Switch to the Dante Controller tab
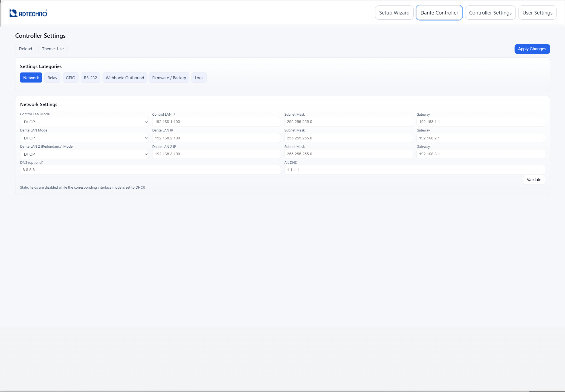 (x=439, y=13)
